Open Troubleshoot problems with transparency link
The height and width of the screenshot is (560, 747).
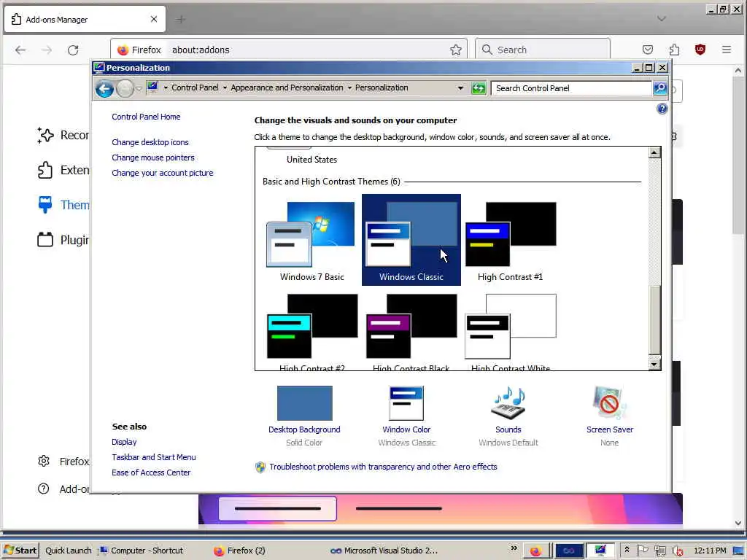click(383, 467)
